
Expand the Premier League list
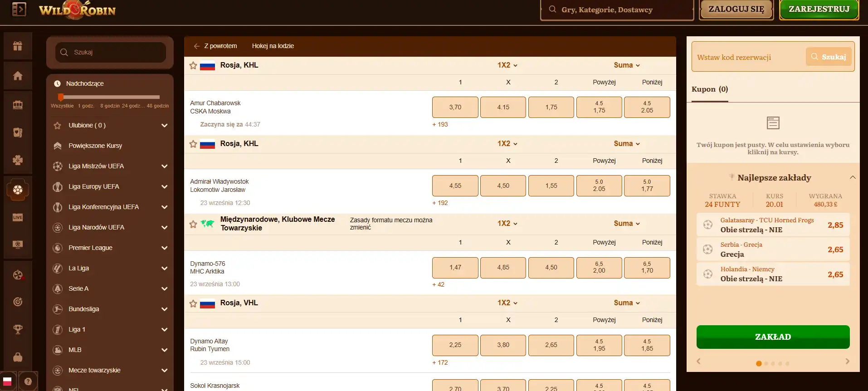[x=110, y=248]
